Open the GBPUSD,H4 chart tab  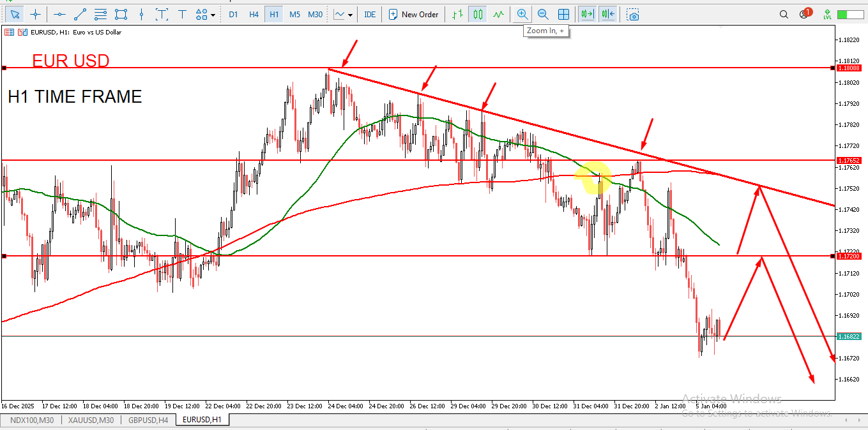[x=148, y=420]
